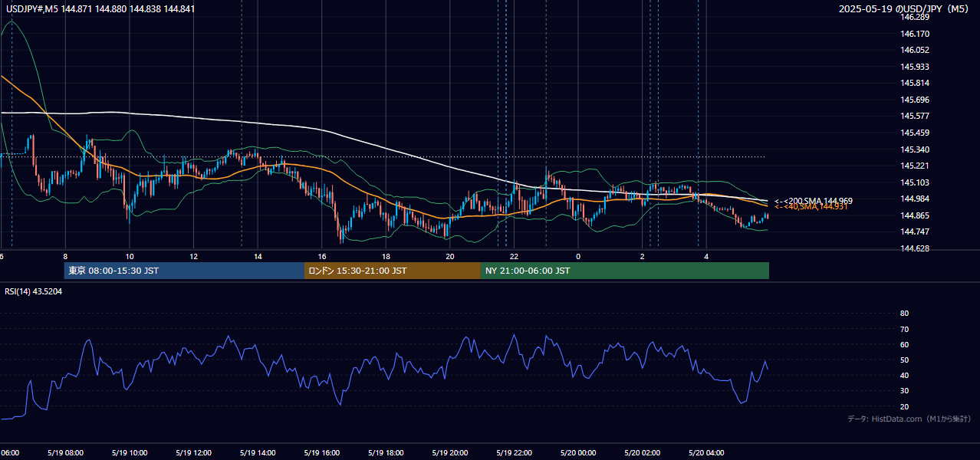
Task: Click RSI scale value 70
Action: tap(904, 329)
